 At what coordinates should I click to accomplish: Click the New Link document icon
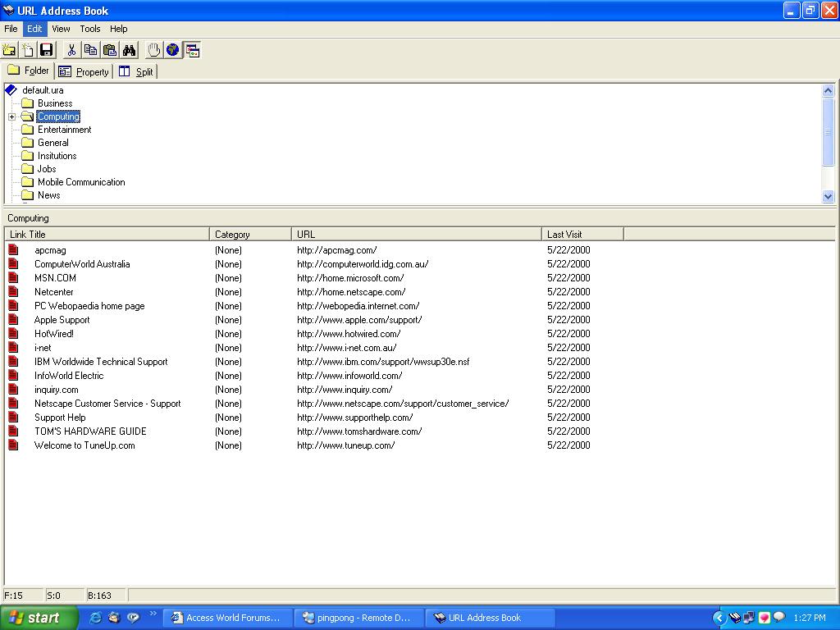click(27, 50)
